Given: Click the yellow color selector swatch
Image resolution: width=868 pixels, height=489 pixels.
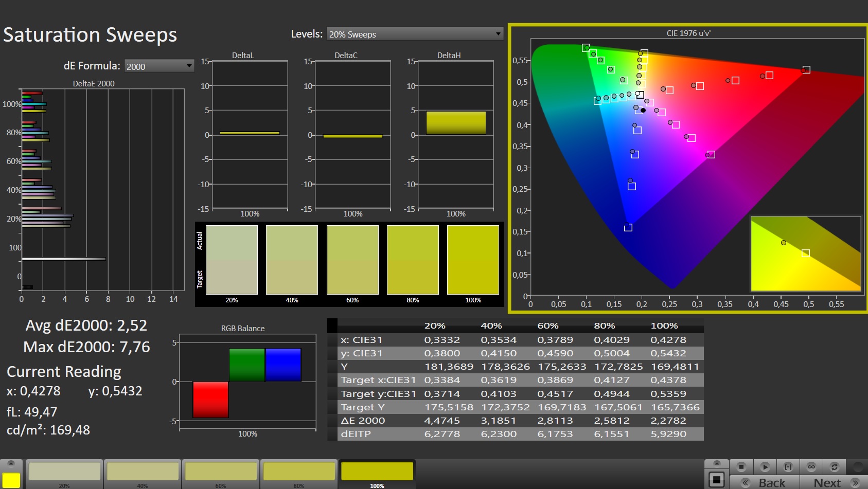Looking at the screenshot, I should pyautogui.click(x=11, y=480).
